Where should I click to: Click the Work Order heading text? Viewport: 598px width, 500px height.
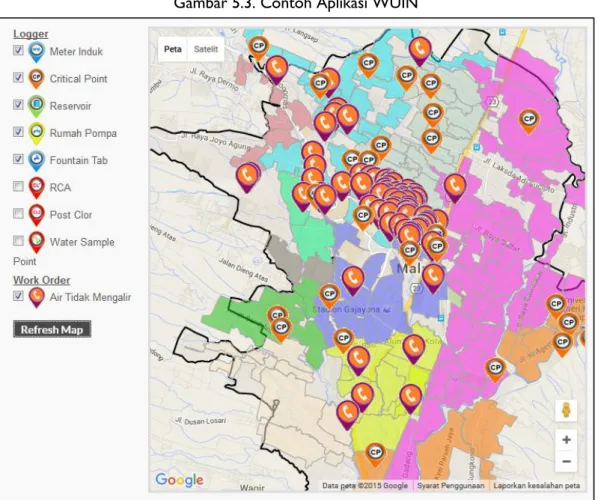pos(42,280)
